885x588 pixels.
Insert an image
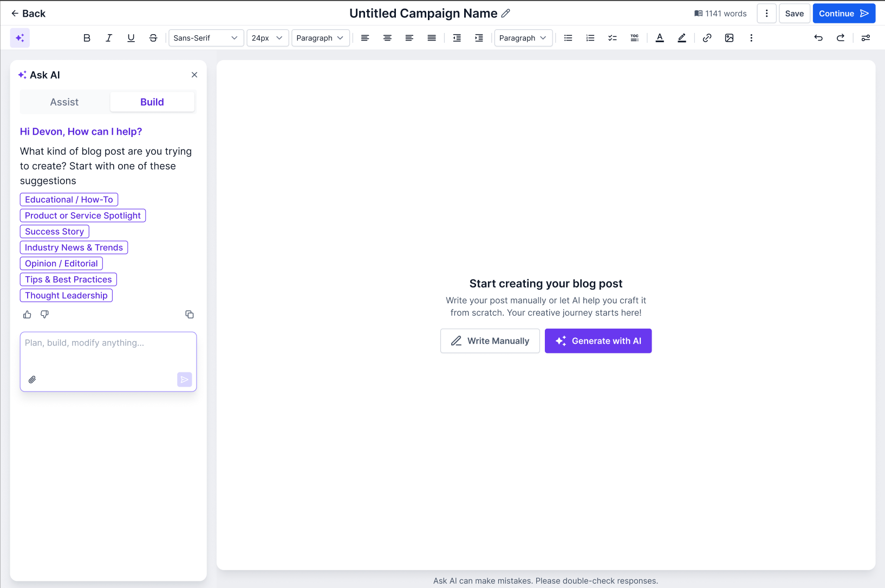coord(730,38)
